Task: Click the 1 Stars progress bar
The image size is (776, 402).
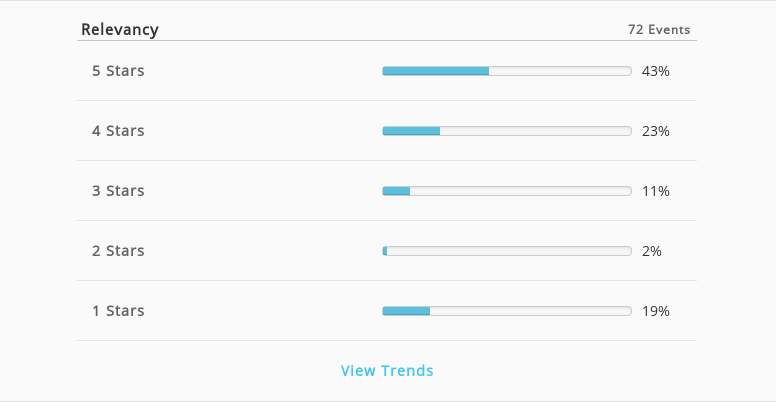Action: click(x=507, y=311)
